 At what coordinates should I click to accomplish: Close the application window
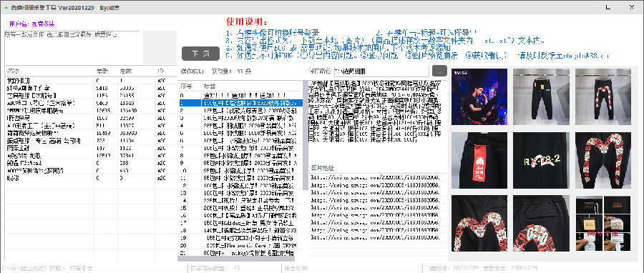click(632, 7)
